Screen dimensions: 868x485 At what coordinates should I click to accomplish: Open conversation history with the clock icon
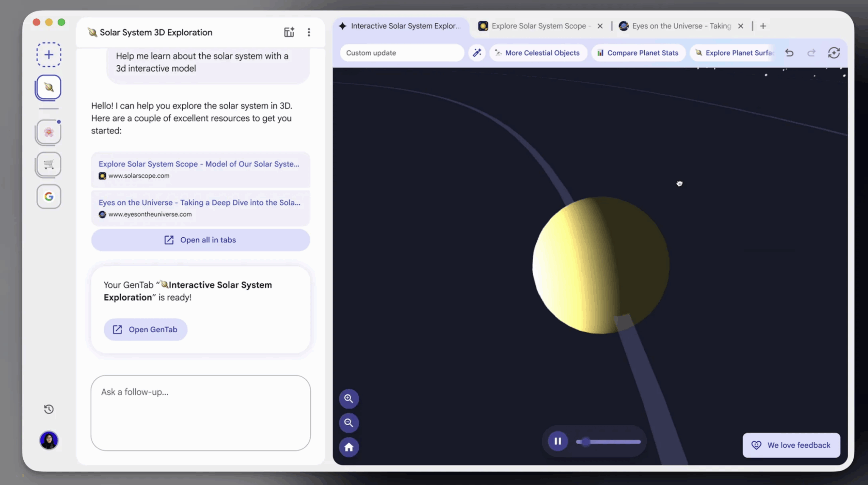coord(48,409)
